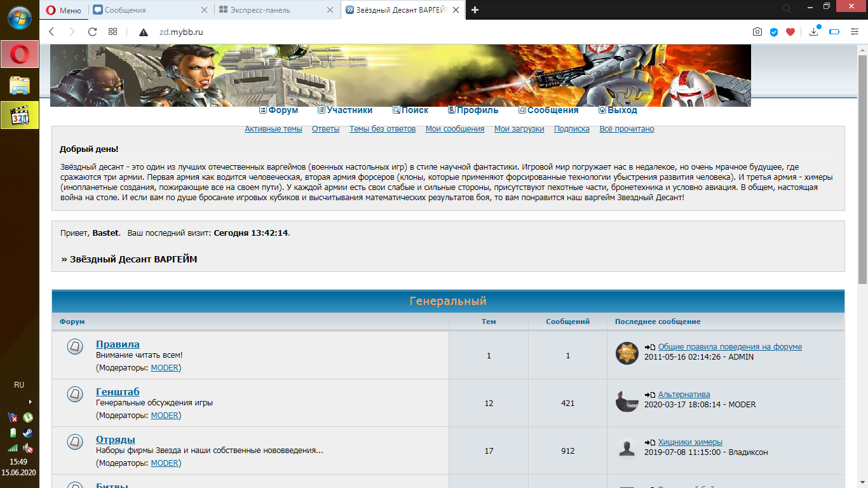Open the Opera Меню button

pyautogui.click(x=64, y=10)
